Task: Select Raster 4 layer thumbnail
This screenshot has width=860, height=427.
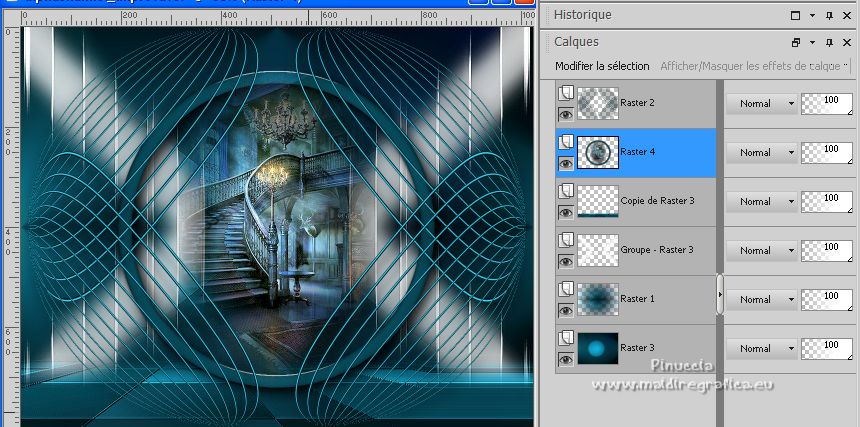Action: click(598, 152)
